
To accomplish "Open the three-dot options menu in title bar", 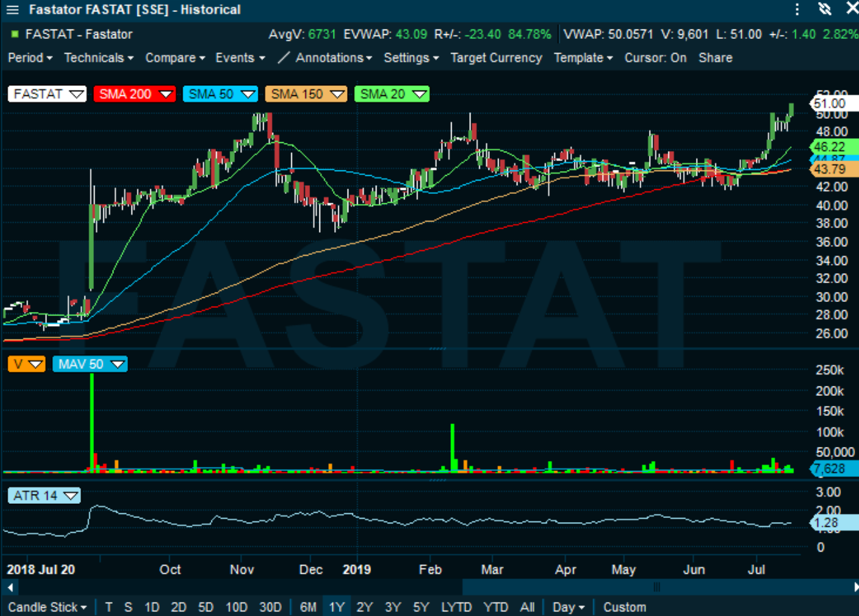I will click(797, 9).
